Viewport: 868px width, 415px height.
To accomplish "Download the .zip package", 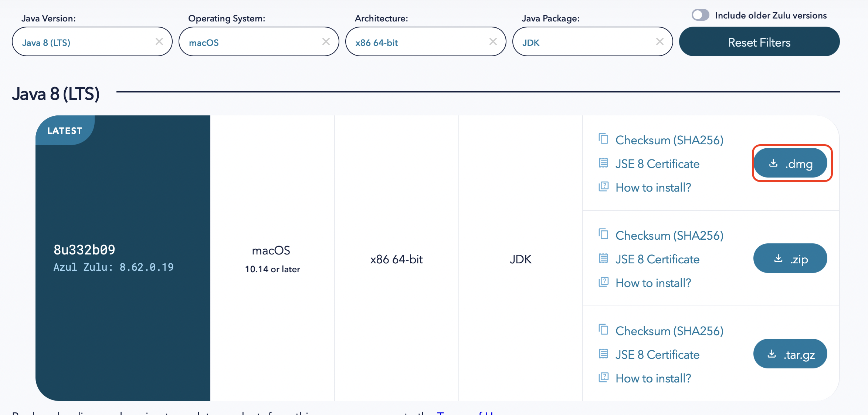I will click(x=790, y=259).
